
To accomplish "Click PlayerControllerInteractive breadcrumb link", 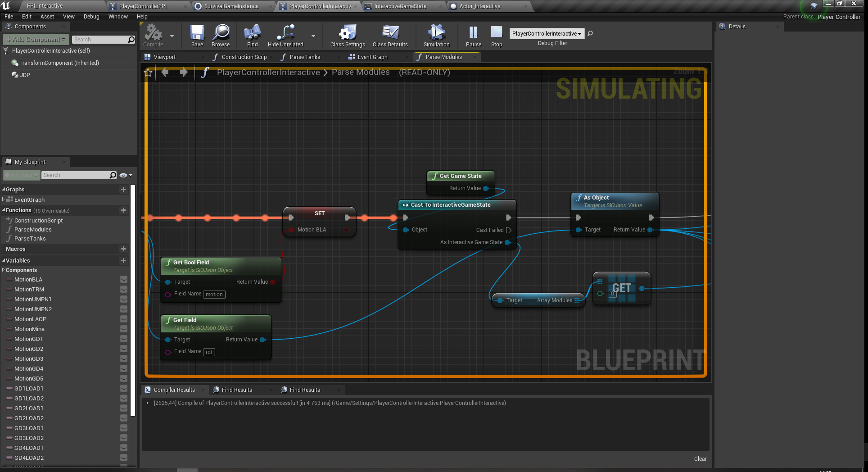I will [x=268, y=73].
